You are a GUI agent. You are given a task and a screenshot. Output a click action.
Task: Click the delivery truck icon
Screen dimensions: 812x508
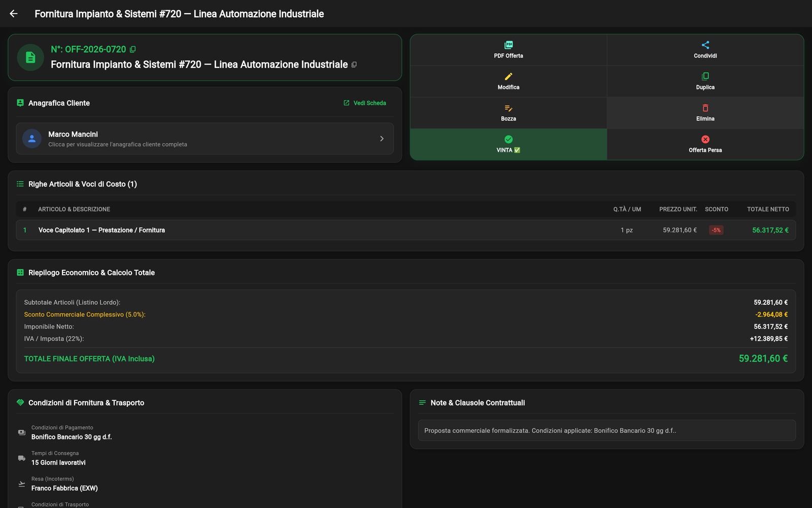point(22,458)
